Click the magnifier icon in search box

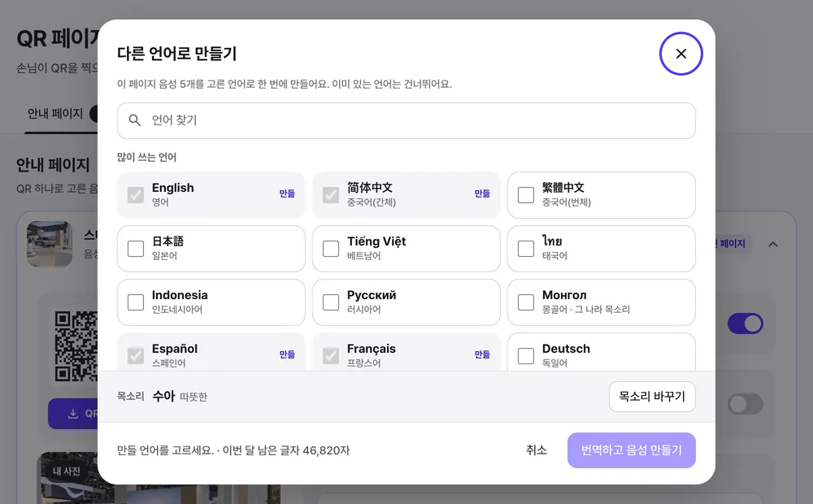135,120
